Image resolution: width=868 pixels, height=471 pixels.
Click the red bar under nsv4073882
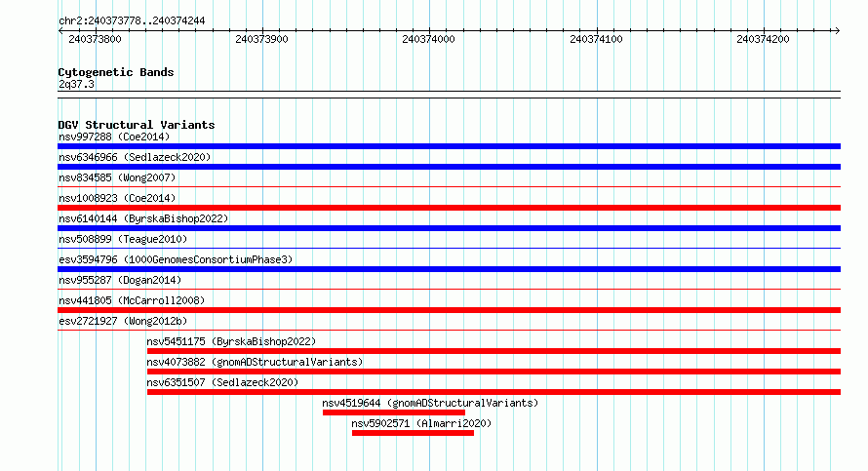point(493,372)
